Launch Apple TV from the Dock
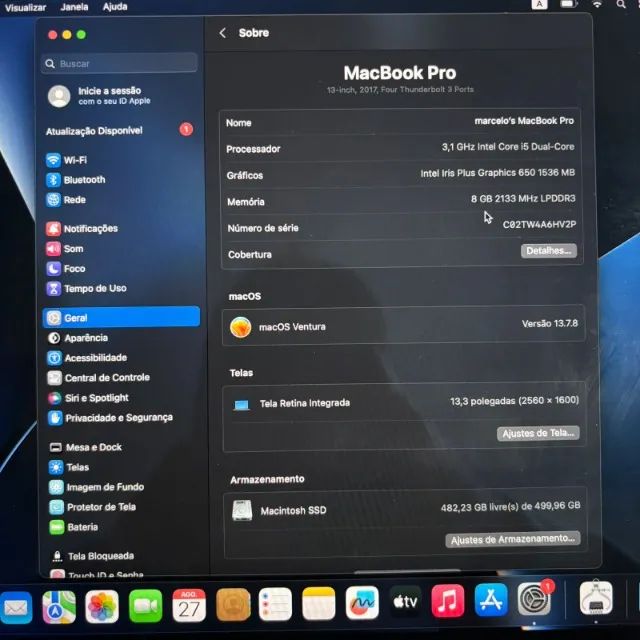 click(405, 602)
